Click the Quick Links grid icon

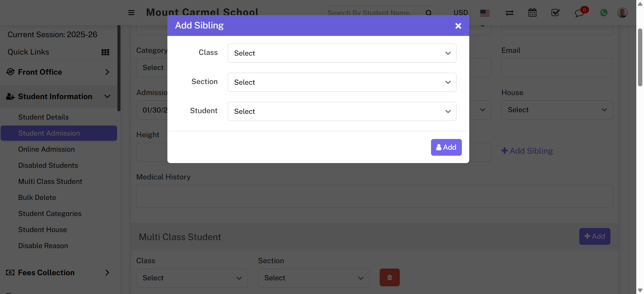[105, 52]
